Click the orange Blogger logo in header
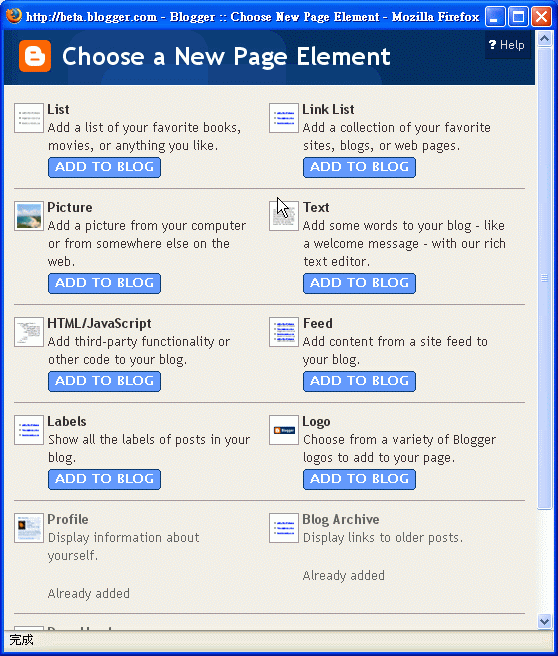Screen dimensions: 558x656 click(35, 56)
